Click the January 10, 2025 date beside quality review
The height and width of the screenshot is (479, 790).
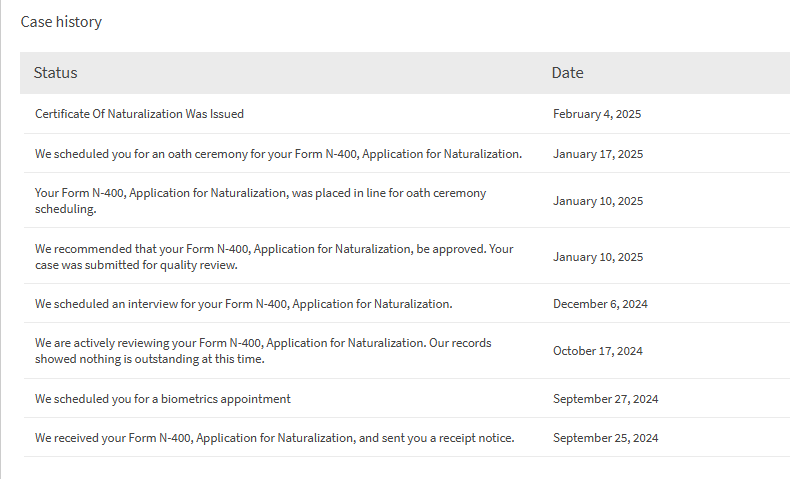pyautogui.click(x=598, y=257)
